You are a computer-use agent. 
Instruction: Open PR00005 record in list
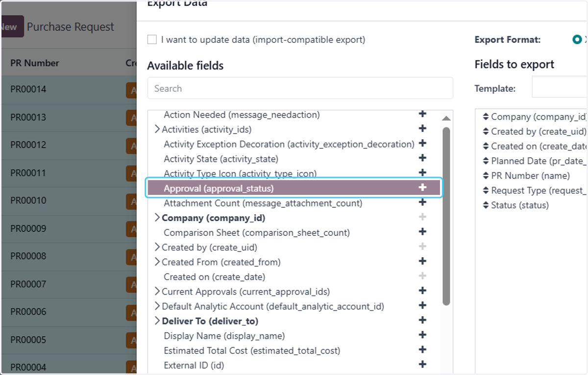pos(28,340)
